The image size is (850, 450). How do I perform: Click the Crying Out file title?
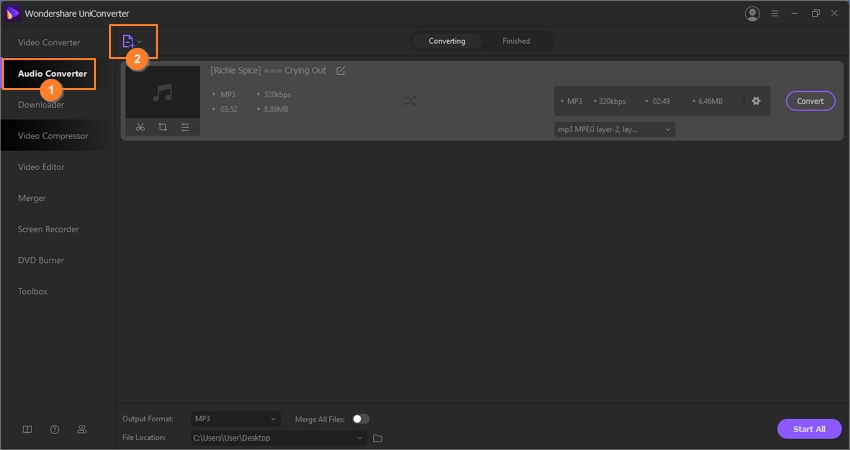(x=268, y=70)
